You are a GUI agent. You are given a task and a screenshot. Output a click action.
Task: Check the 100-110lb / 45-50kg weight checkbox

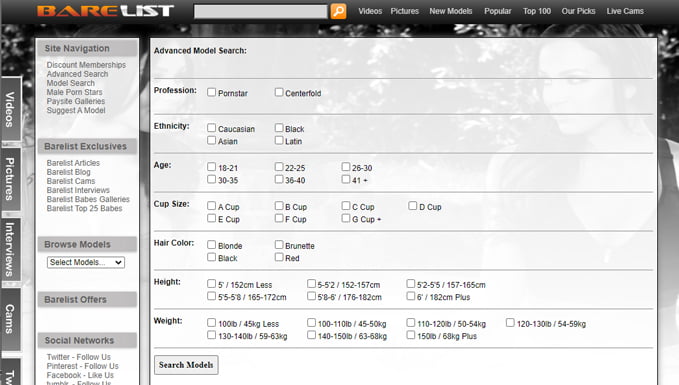pos(311,323)
